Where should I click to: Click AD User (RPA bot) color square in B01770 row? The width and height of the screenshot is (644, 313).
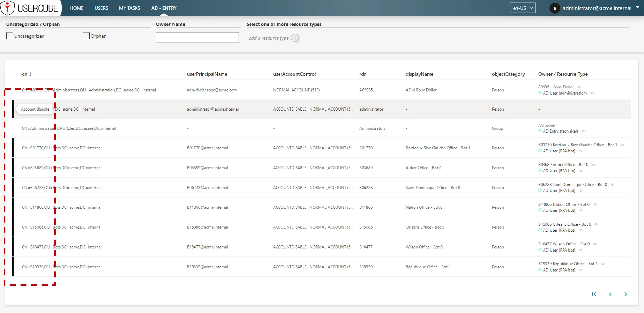(540, 151)
